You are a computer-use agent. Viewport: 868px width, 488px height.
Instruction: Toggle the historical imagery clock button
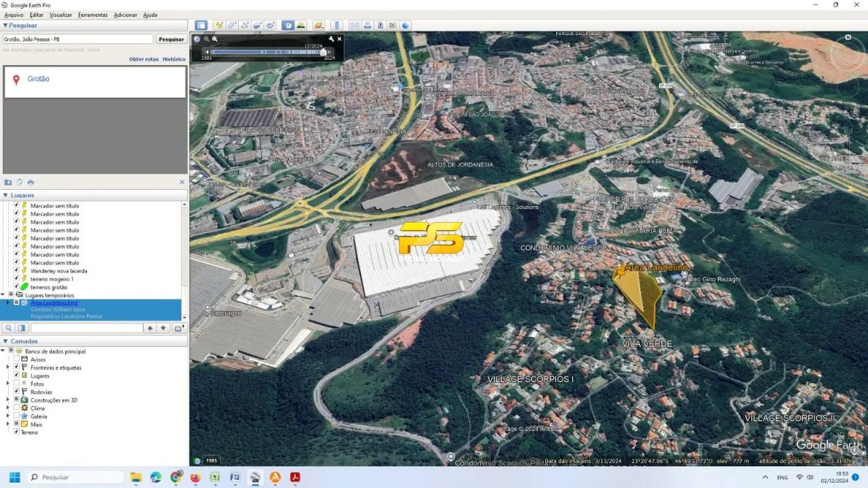(x=288, y=26)
